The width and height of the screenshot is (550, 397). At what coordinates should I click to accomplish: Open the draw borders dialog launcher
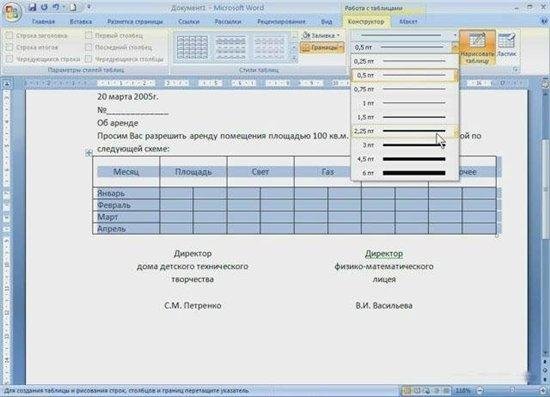click(516, 70)
